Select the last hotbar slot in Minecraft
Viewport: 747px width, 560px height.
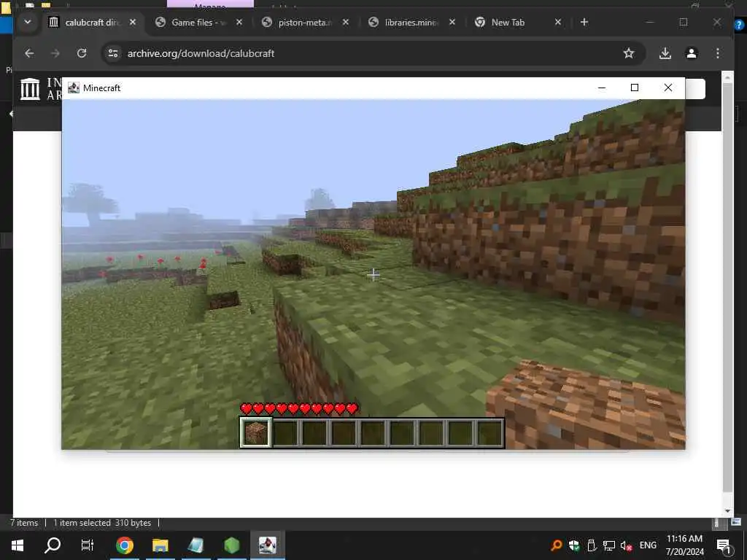489,432
